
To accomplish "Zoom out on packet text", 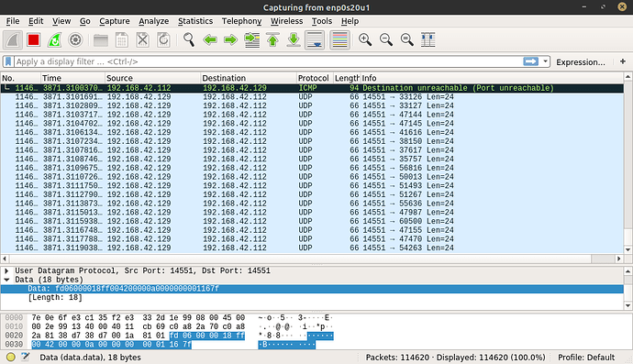I will click(x=386, y=40).
